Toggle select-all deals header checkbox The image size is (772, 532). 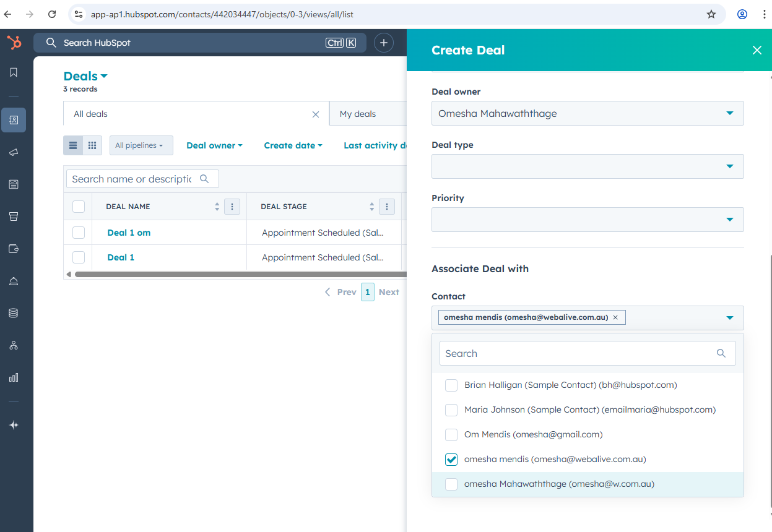(x=79, y=207)
